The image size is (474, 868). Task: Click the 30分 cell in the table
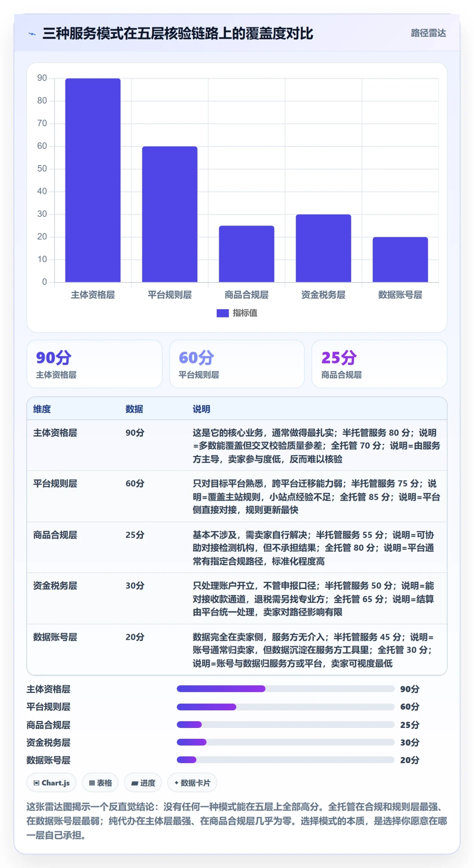click(135, 586)
